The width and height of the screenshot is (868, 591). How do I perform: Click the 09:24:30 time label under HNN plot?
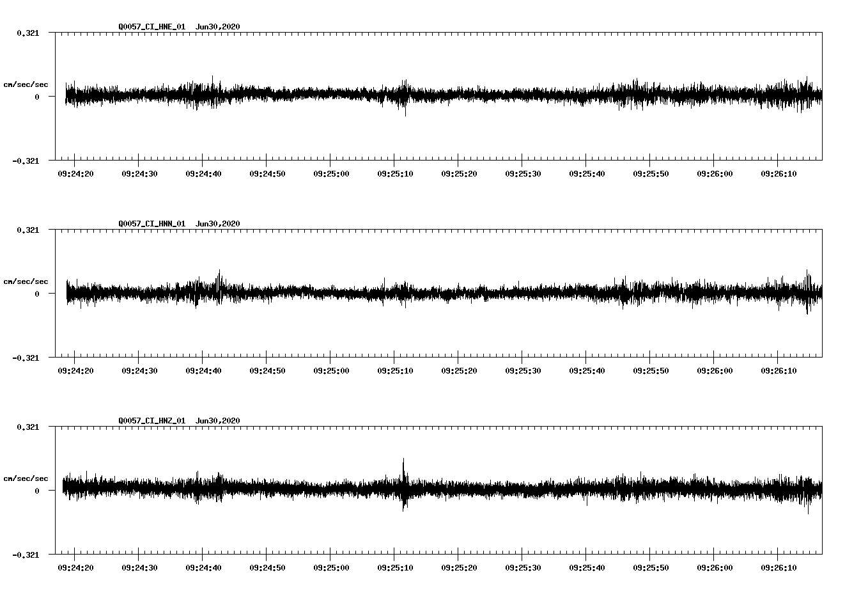139,371
